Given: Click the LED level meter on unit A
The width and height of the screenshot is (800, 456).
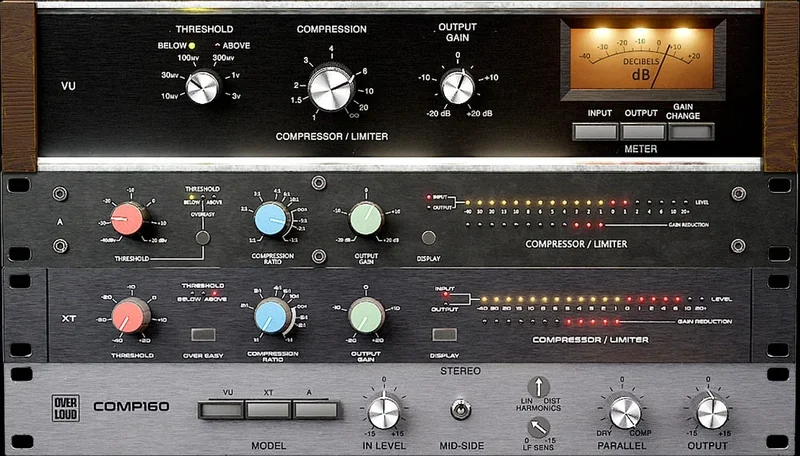Looking at the screenshot, I should click(x=576, y=202).
